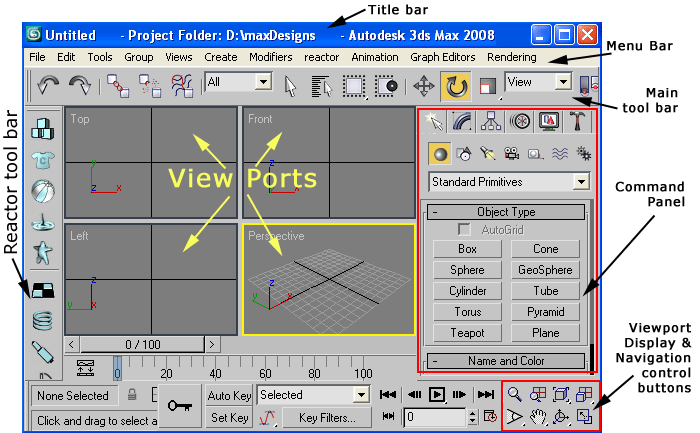Image resolution: width=700 pixels, height=433 pixels.
Task: Open the Rendering menu
Action: click(x=512, y=57)
